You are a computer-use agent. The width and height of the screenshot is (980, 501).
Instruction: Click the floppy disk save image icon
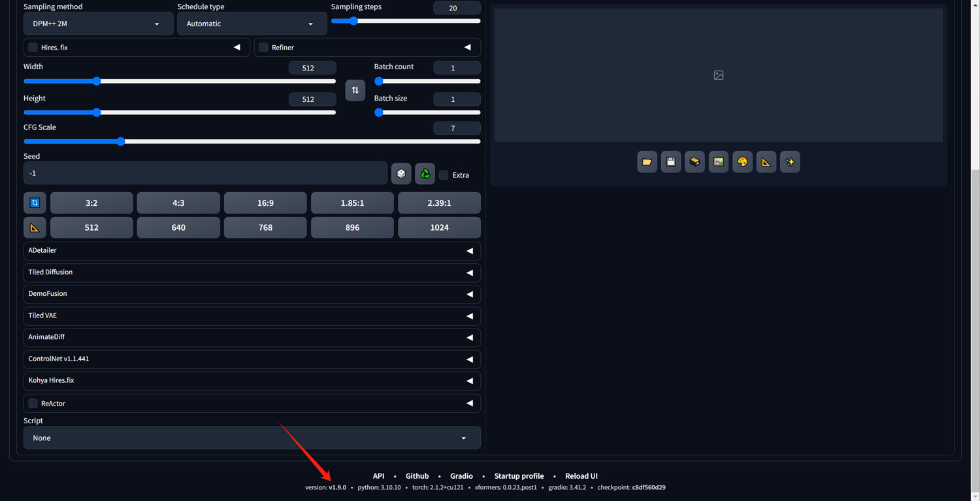[x=670, y=161]
